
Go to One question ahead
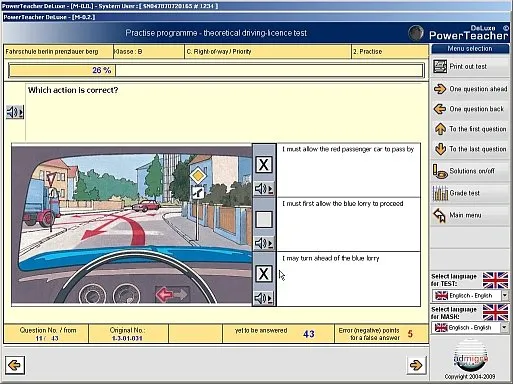click(470, 89)
